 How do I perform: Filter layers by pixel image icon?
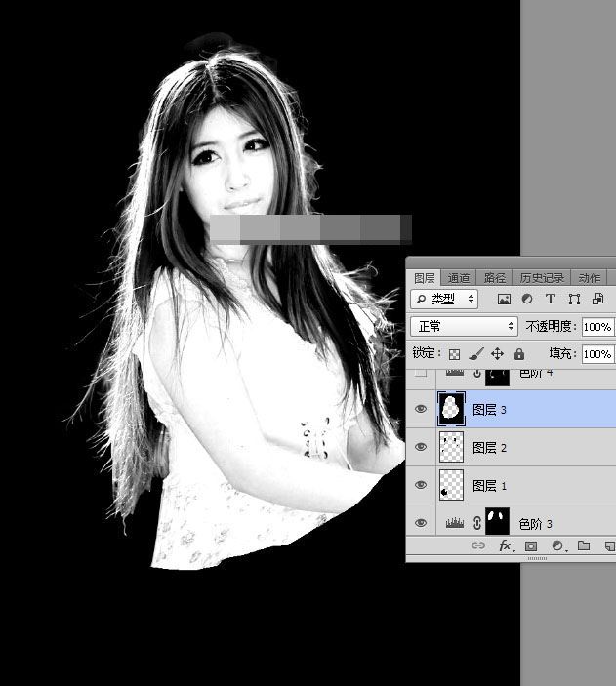coord(504,299)
